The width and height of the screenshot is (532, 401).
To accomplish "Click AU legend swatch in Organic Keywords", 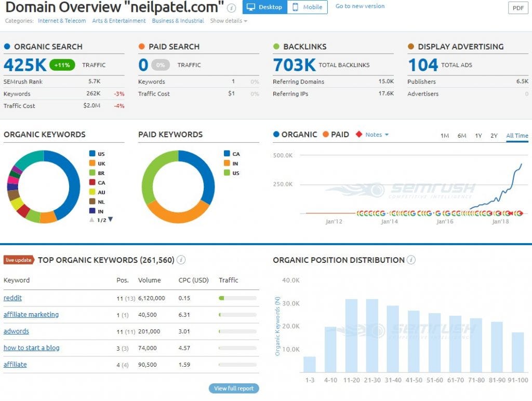I will coord(92,192).
